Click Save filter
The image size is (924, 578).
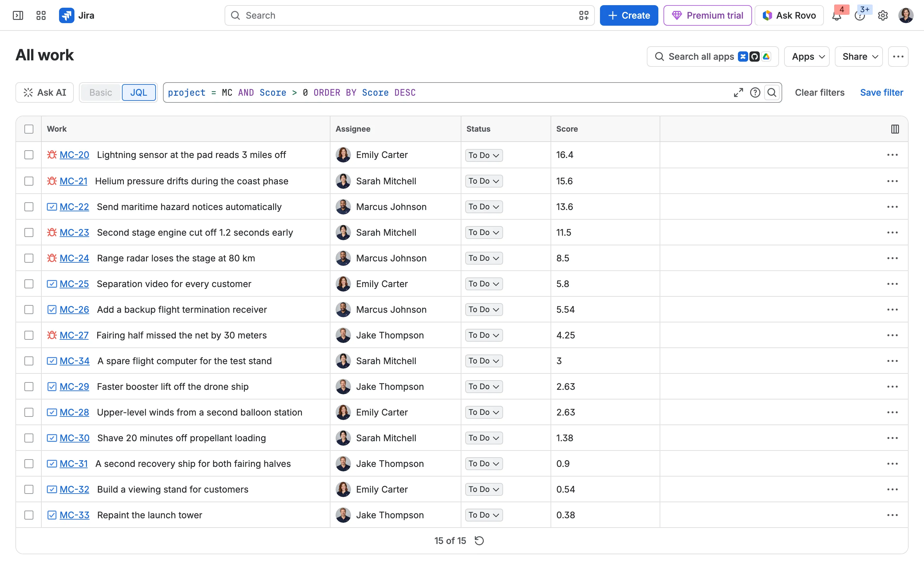click(881, 92)
